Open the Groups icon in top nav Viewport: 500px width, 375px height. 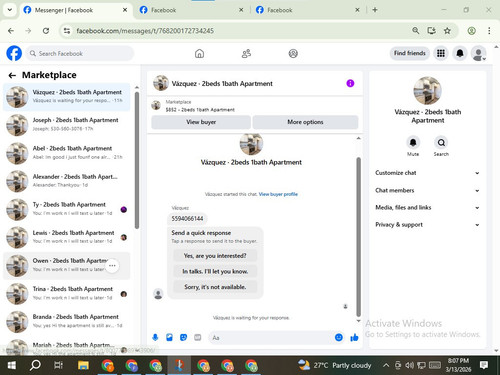293,53
